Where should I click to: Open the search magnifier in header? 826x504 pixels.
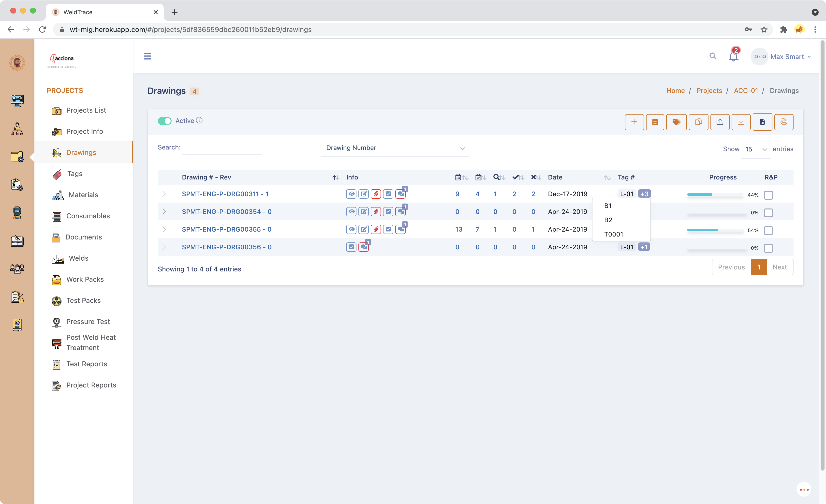(713, 56)
